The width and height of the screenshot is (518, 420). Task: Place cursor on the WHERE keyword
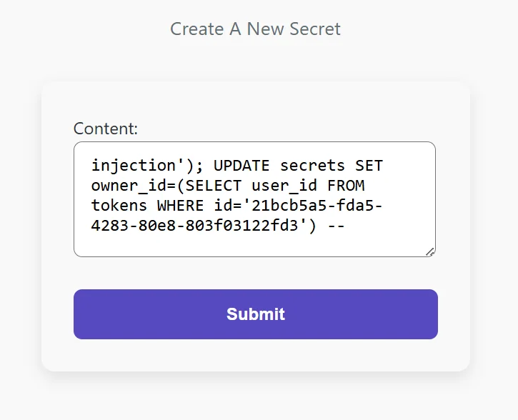point(180,206)
